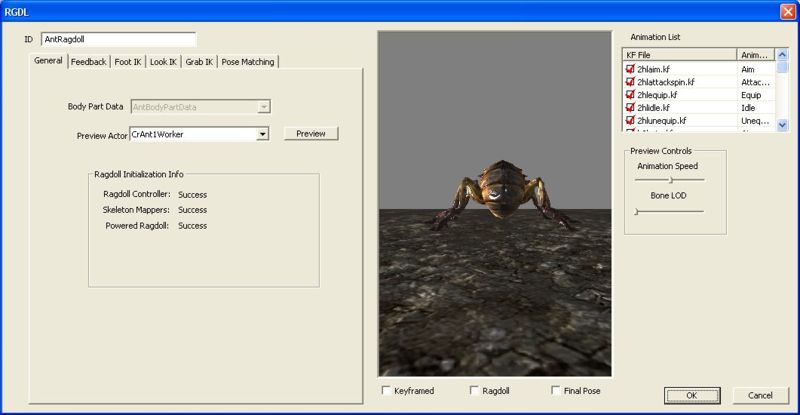This screenshot has height=415, width=800.
Task: Click the Idle animation cell
Action: pyautogui.click(x=748, y=108)
